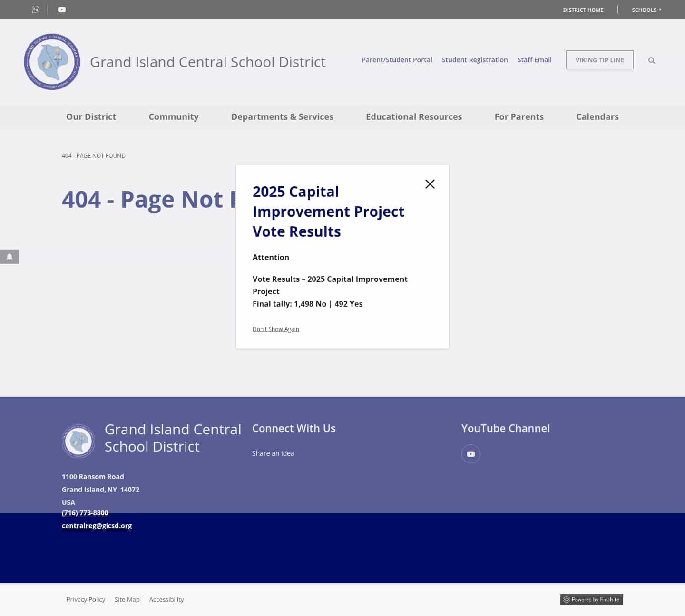Image resolution: width=685 pixels, height=616 pixels.
Task: Open site search with the magnifier icon
Action: [x=651, y=60]
